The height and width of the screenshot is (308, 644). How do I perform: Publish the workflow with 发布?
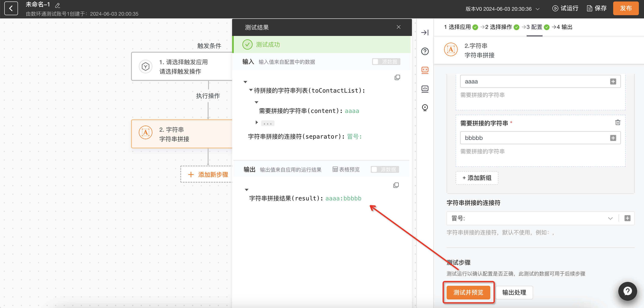coord(626,9)
